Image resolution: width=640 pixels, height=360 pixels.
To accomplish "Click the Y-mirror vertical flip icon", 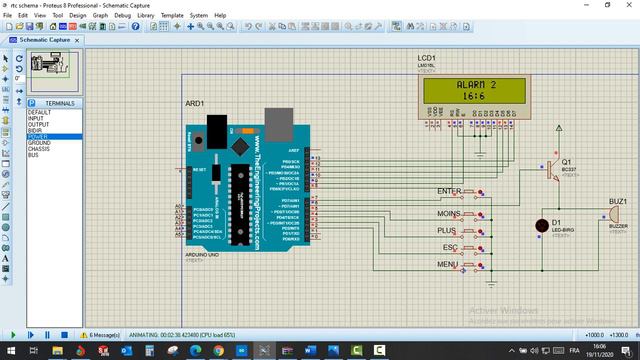I will pyautogui.click(x=19, y=101).
